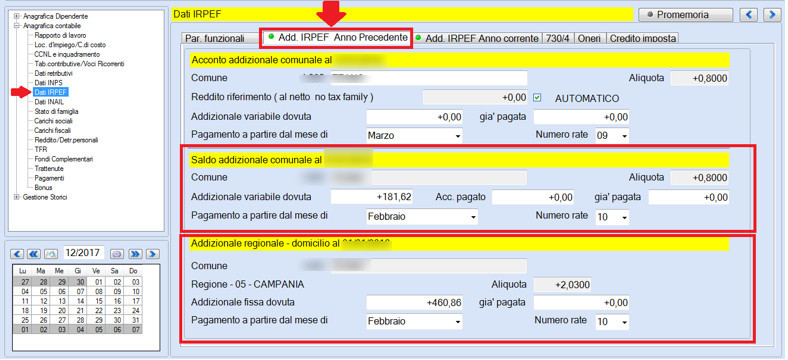Collapse the Anagrafica contabile tree node

[x=17, y=26]
